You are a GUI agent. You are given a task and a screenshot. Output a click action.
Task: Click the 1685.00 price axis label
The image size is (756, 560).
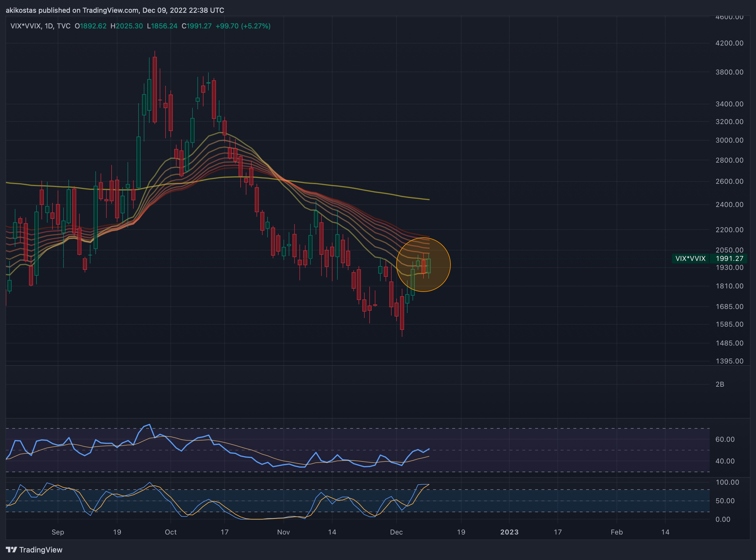tap(729, 306)
